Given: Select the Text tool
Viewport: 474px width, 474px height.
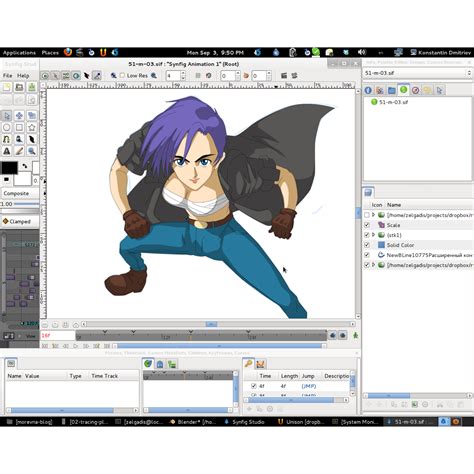Looking at the screenshot, I should [x=7, y=151].
